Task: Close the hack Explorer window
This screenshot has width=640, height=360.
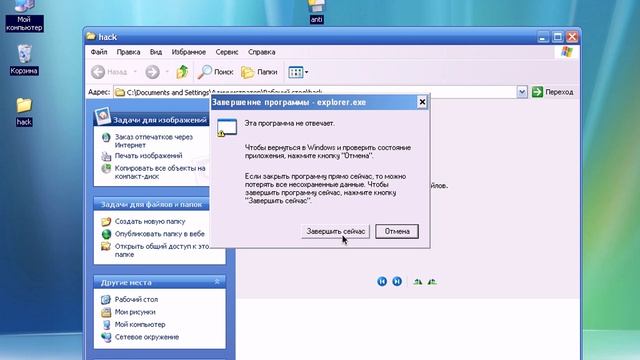Action: click(572, 37)
